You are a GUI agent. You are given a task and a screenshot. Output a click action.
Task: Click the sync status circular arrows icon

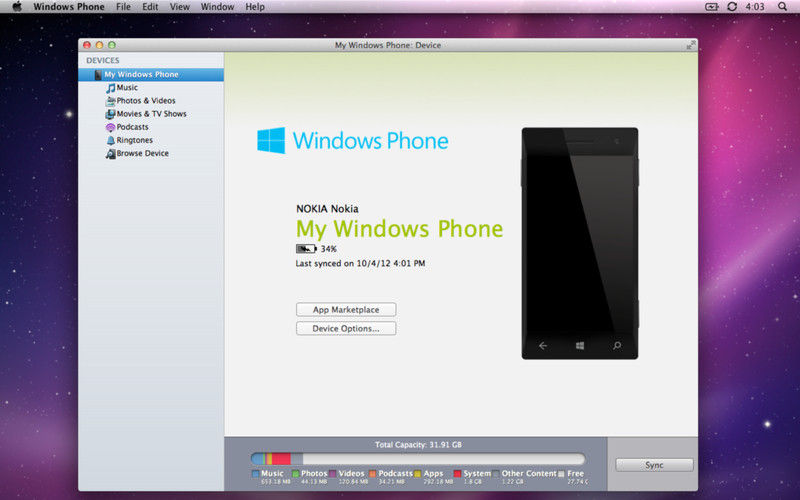pyautogui.click(x=732, y=7)
